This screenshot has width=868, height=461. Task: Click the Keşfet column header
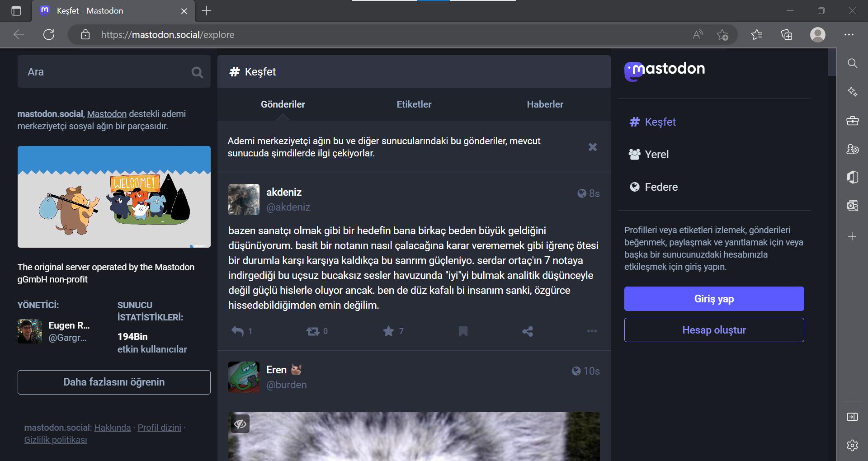(x=414, y=72)
